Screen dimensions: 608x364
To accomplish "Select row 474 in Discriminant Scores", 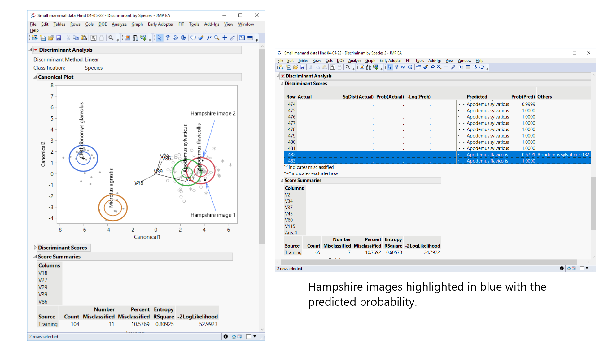I will [437, 104].
